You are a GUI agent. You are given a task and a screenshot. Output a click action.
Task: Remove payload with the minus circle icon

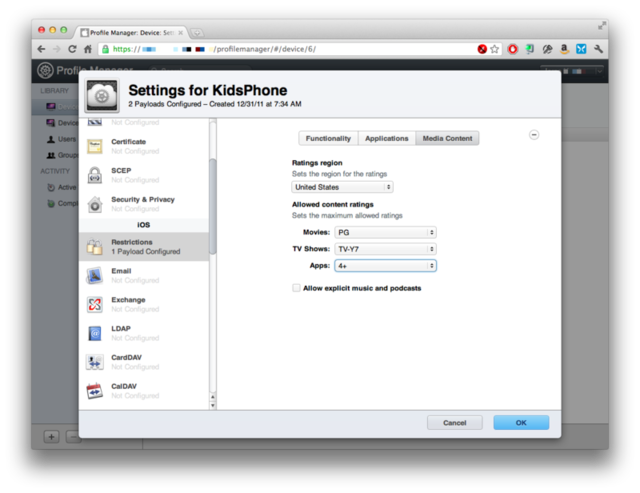pyautogui.click(x=534, y=135)
